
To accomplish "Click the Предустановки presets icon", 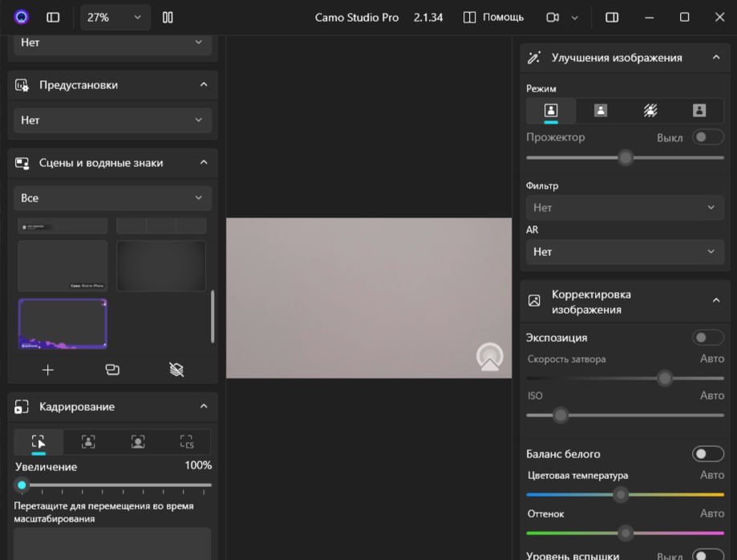I will (22, 85).
